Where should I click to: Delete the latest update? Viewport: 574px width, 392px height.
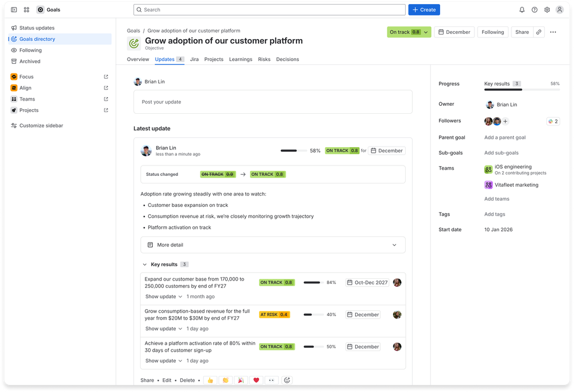(x=187, y=381)
